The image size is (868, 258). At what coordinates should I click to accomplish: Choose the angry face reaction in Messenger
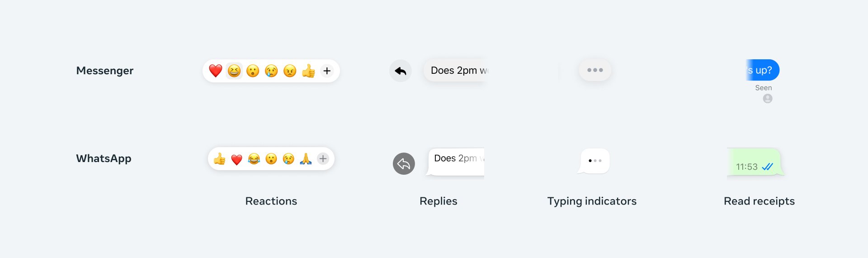click(x=290, y=71)
